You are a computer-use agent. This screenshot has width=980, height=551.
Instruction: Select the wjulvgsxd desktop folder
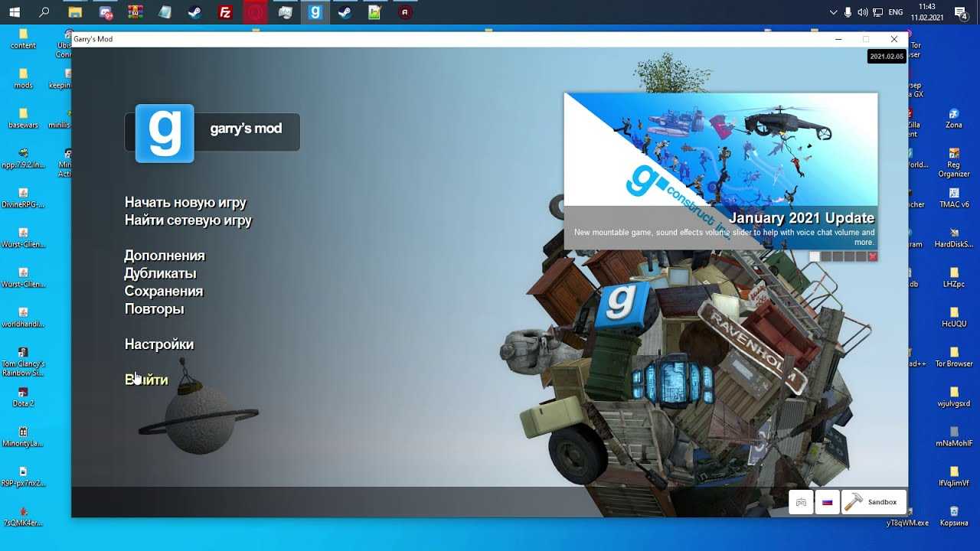tap(954, 397)
